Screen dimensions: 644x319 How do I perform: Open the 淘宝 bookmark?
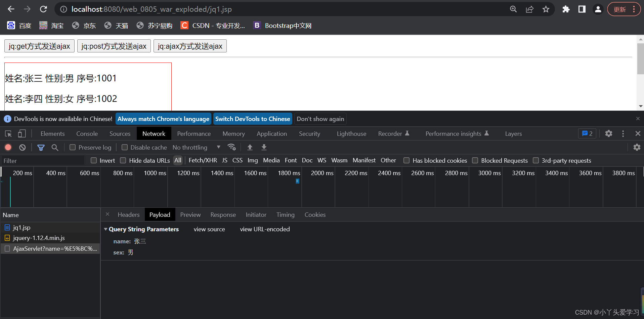[x=51, y=26]
